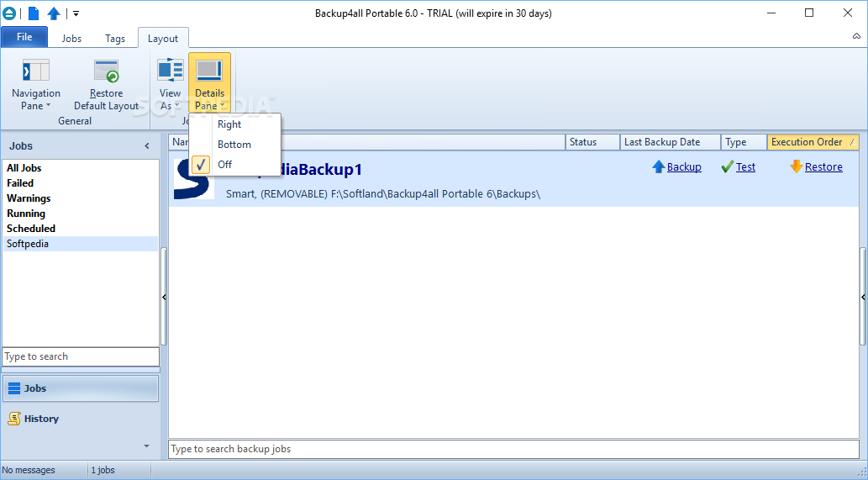The width and height of the screenshot is (868, 480).
Task: Click the orange Restore arrow icon
Action: coord(796,166)
